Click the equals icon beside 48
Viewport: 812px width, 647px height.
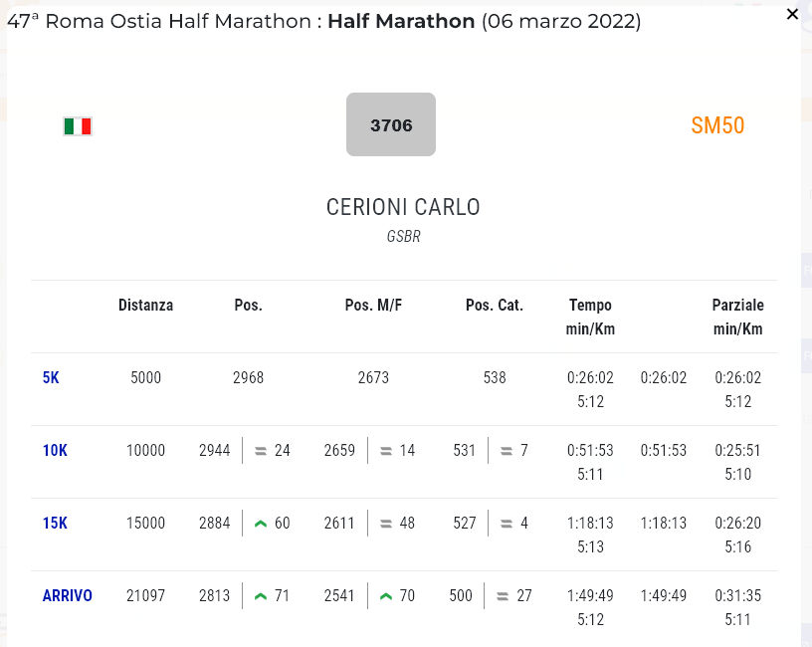[x=386, y=524]
